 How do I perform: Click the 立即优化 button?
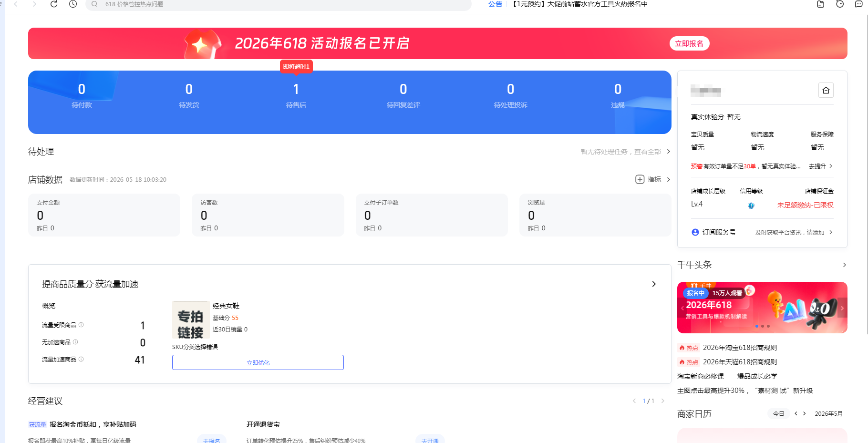coord(258,362)
